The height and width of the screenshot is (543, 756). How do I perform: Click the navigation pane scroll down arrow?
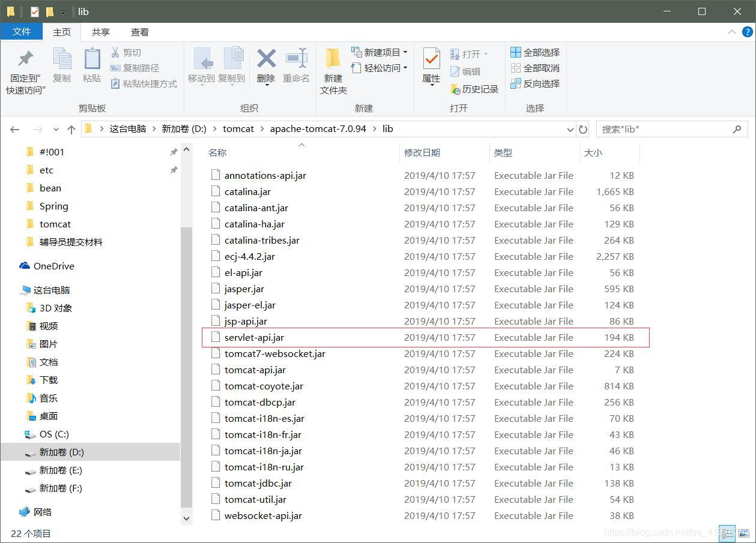pos(186,518)
